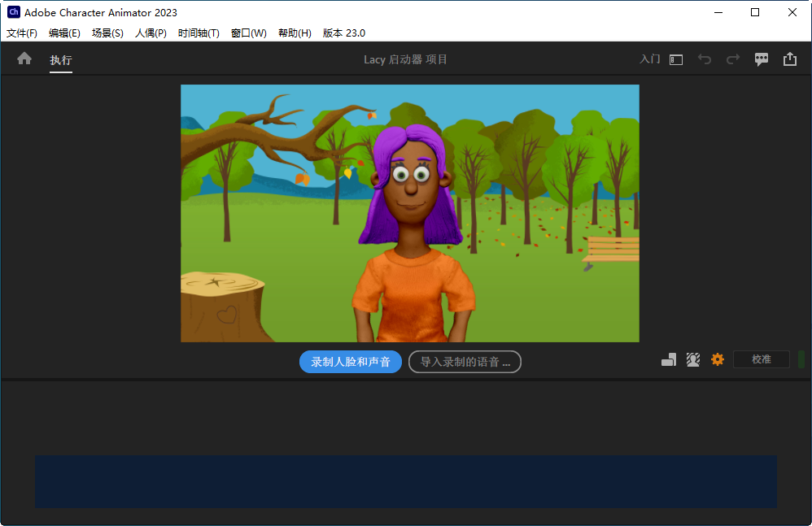The image size is (812, 526).
Task: Click the scenes arrangement icon beside webcam toggle
Action: click(669, 359)
